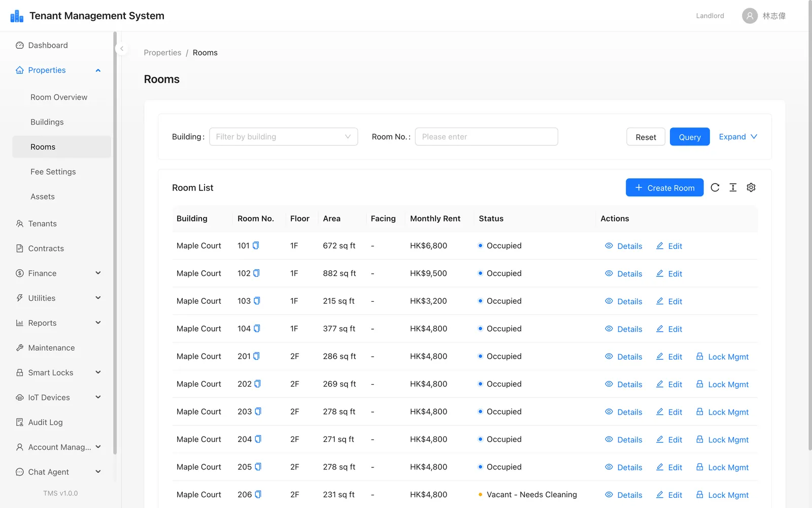Copy room number 103
Viewport: 812px width, 508px height.
coord(257,301)
